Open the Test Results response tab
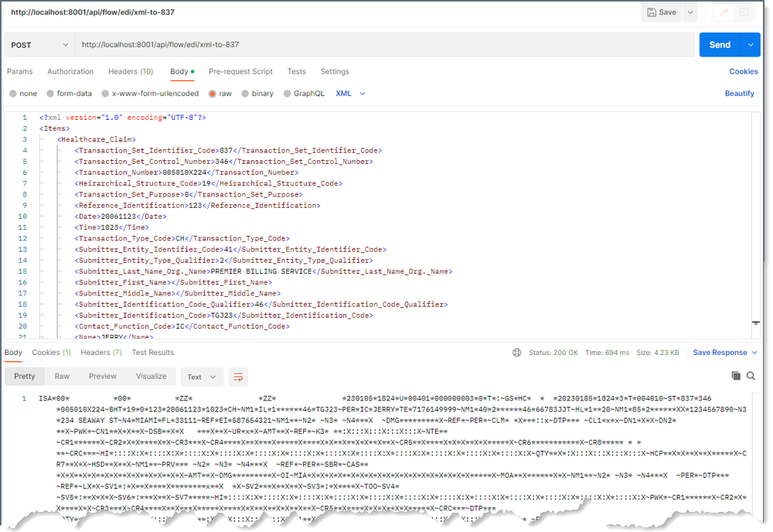The height and width of the screenshot is (532, 773). (x=153, y=353)
